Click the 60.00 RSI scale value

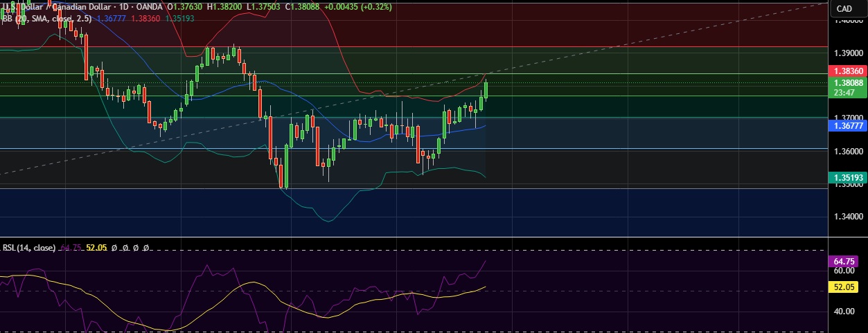pyautogui.click(x=843, y=271)
